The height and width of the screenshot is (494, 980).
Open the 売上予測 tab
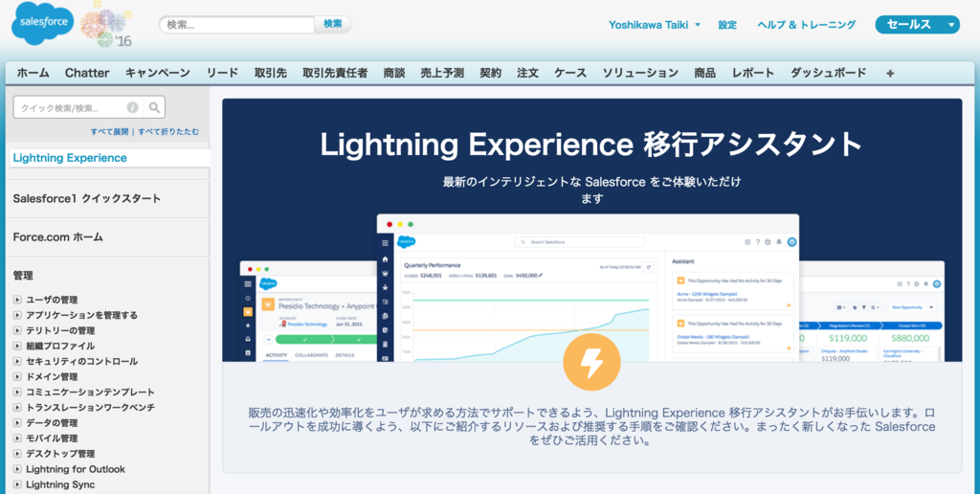pos(442,73)
